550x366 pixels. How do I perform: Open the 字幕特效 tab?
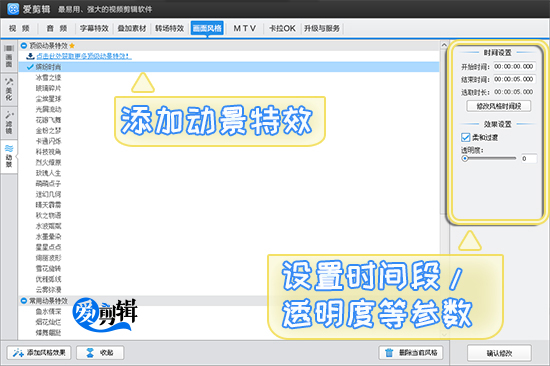[x=94, y=28]
